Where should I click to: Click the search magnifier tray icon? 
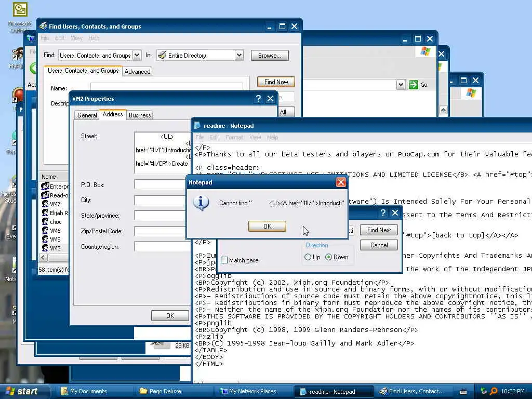tap(494, 391)
